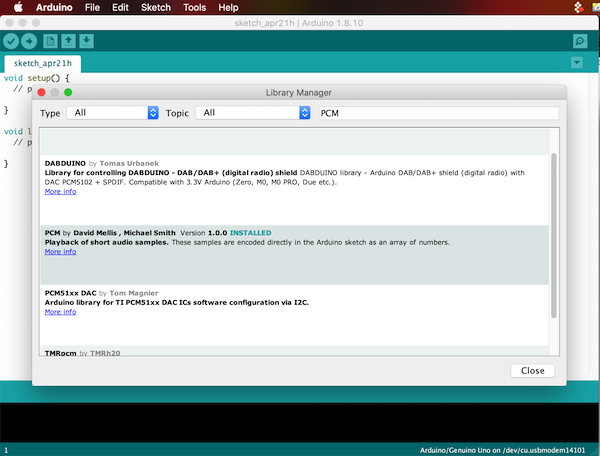Click the Open sketch up-arrow icon
This screenshot has width=600, height=456.
point(68,41)
